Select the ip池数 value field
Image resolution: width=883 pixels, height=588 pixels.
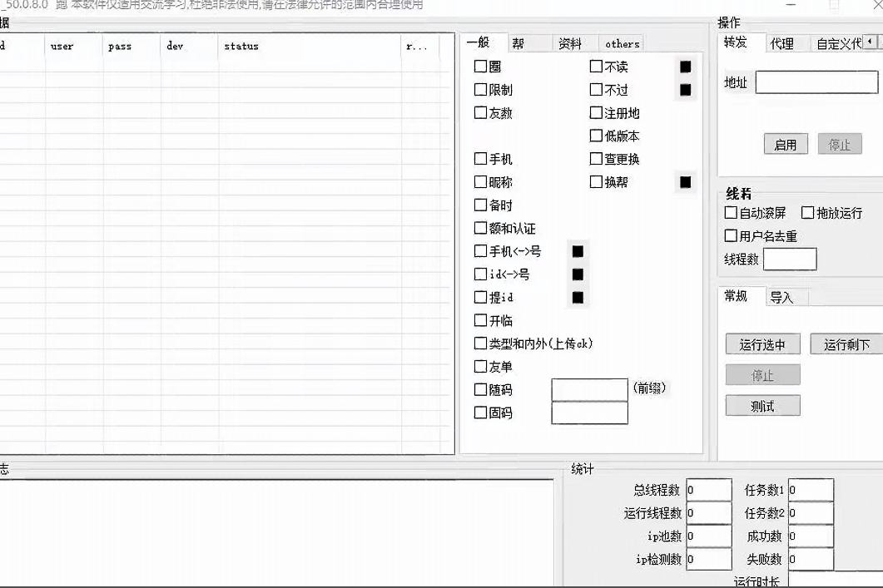[x=708, y=536]
